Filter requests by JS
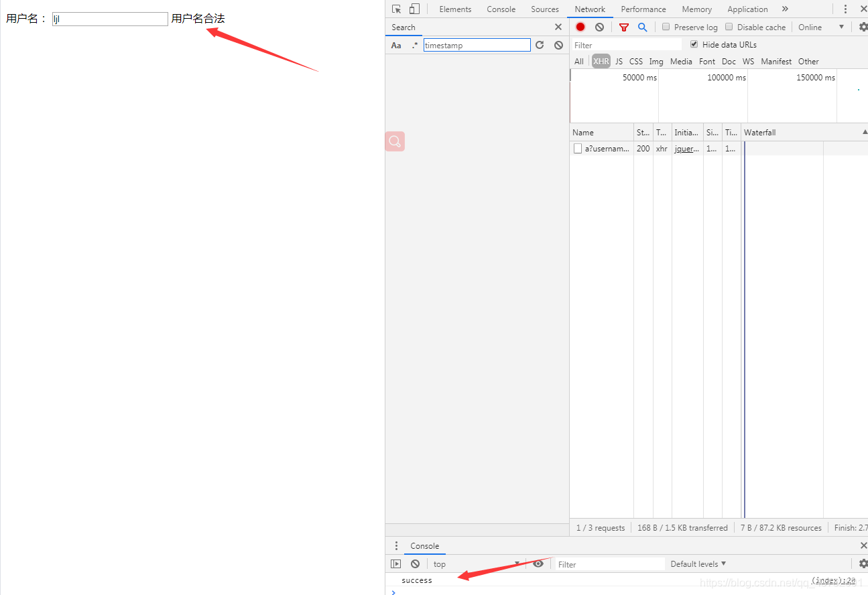Viewport: 868px width, 595px height. (619, 61)
